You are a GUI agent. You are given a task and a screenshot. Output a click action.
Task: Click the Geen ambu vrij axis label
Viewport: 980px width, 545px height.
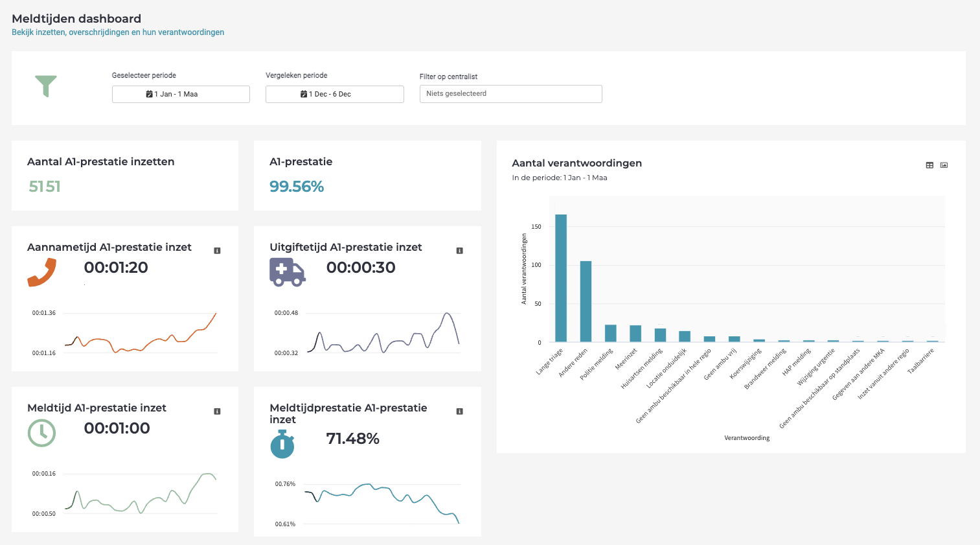pos(721,364)
